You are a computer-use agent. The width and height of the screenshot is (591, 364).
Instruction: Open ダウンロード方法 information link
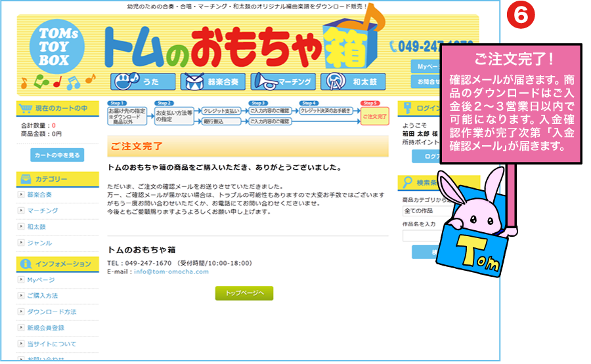tap(52, 312)
